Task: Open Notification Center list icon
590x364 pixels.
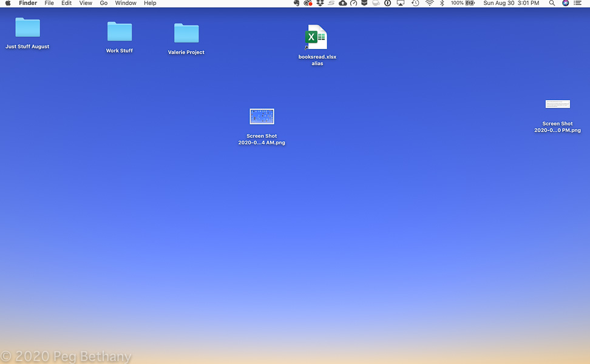Action: [x=578, y=3]
